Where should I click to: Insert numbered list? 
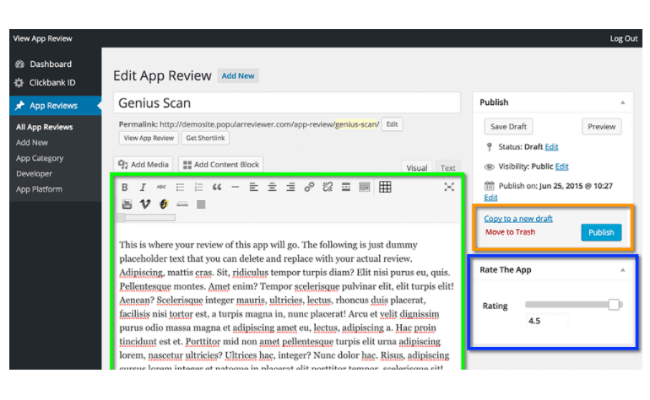click(x=199, y=187)
